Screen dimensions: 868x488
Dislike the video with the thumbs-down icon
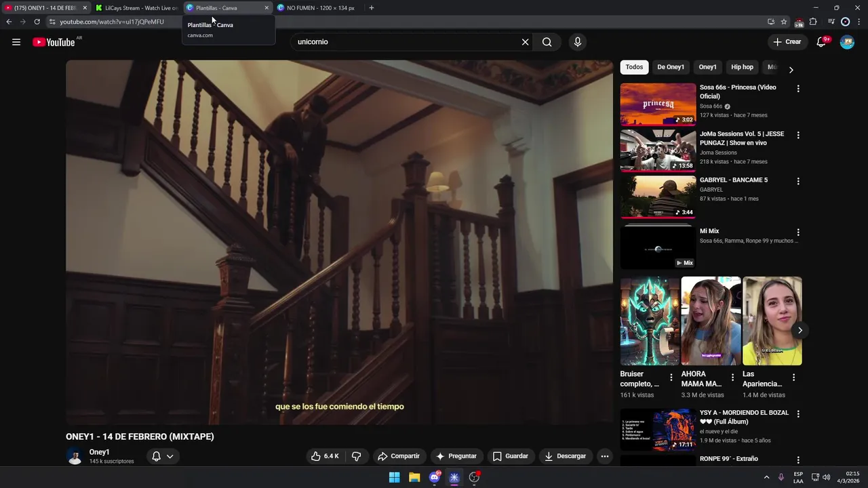[x=356, y=456]
